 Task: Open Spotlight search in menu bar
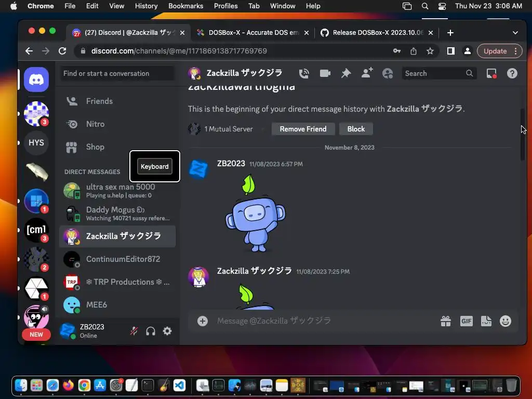(x=425, y=6)
